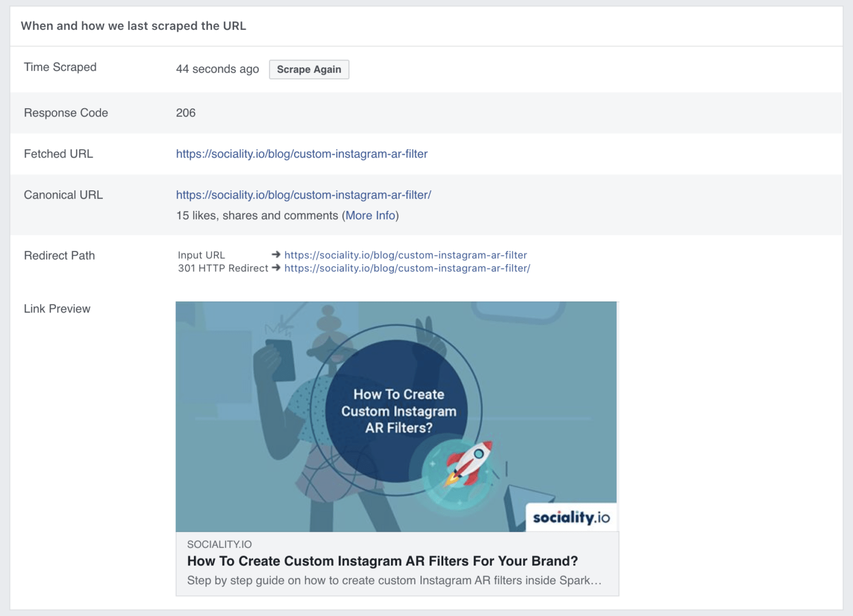This screenshot has height=616, width=853.
Task: Click the sociality.io logo in the preview image
Action: [570, 517]
